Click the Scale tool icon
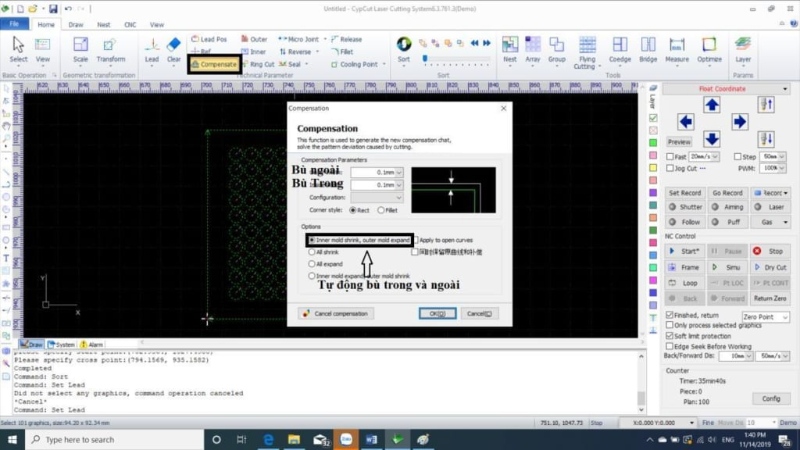 point(81,49)
